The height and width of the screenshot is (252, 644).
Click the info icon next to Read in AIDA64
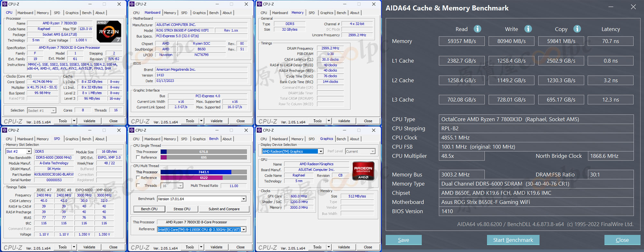(478, 29)
